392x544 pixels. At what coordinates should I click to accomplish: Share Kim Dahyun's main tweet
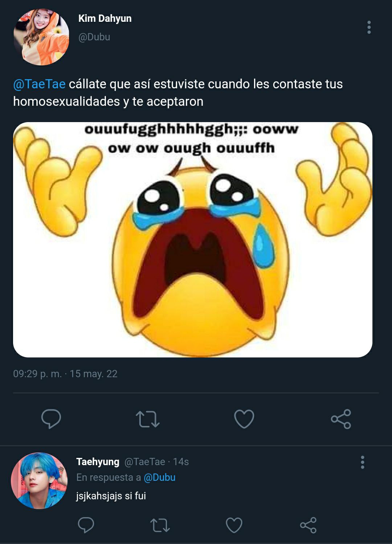click(x=341, y=419)
